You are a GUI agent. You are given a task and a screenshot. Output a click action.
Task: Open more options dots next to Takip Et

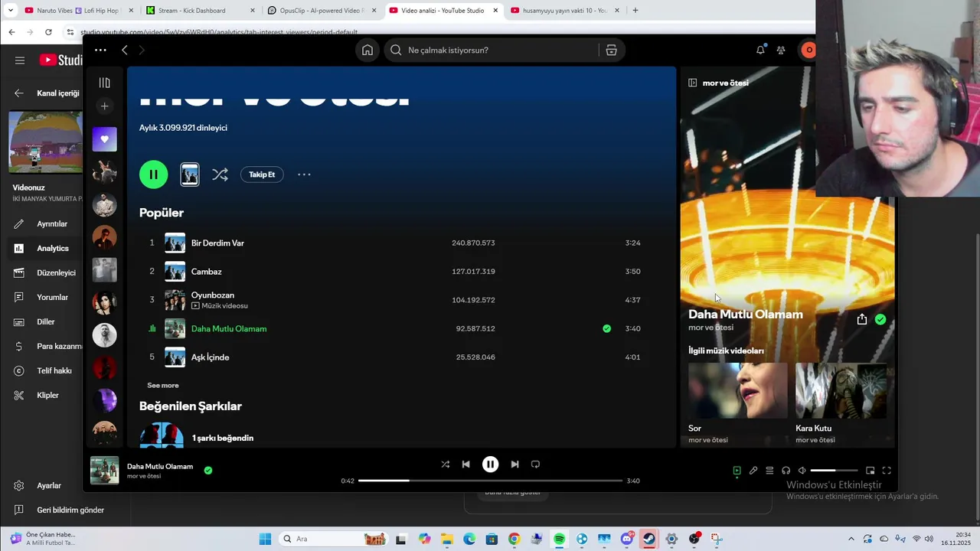(x=304, y=174)
